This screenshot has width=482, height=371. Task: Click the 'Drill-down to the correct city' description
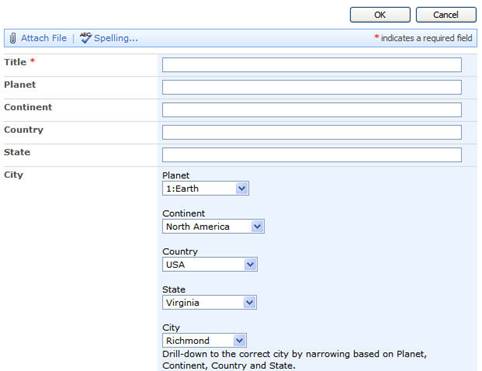tap(294, 360)
